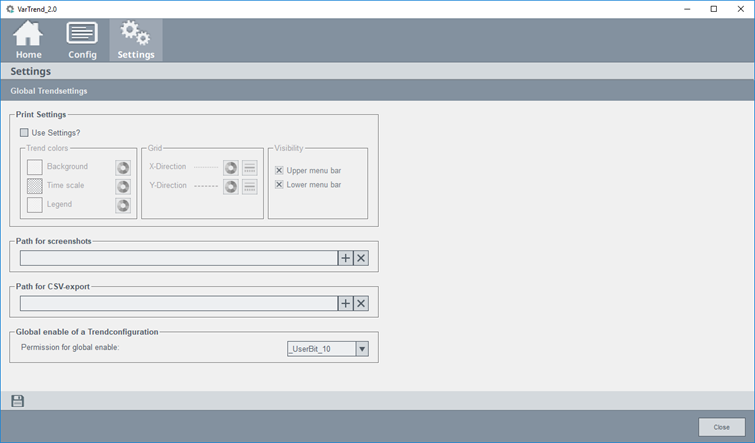This screenshot has height=443, width=755.
Task: Open the Home tab
Action: point(28,40)
